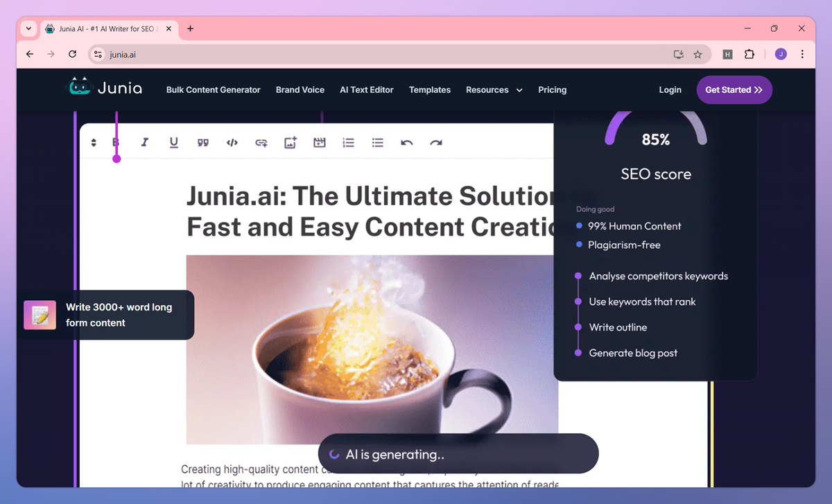
Task: Insert a blockquote using the quote icon
Action: pyautogui.click(x=203, y=143)
